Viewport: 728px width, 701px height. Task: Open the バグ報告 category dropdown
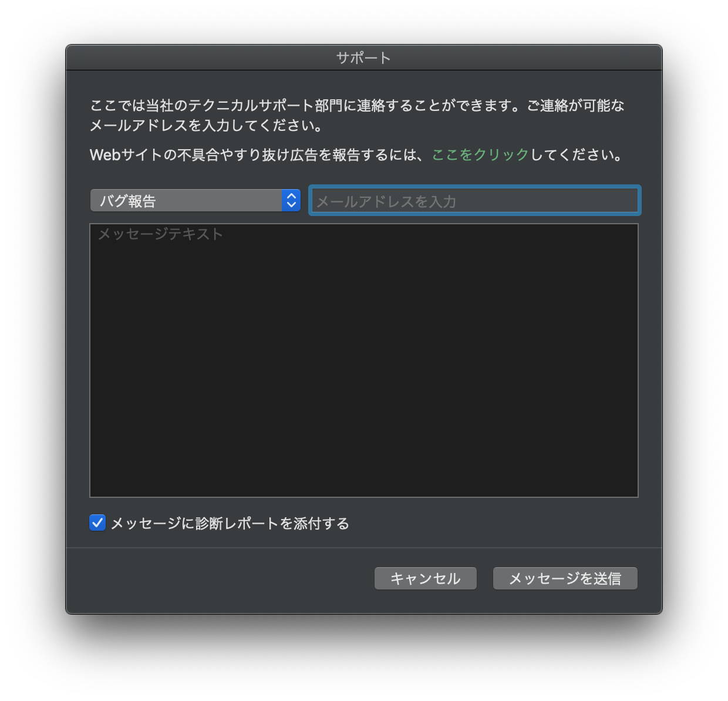coord(196,201)
